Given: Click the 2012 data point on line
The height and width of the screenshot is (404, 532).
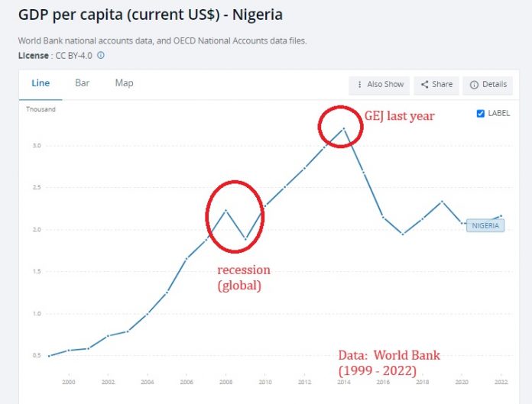Looking at the screenshot, I should tap(304, 168).
